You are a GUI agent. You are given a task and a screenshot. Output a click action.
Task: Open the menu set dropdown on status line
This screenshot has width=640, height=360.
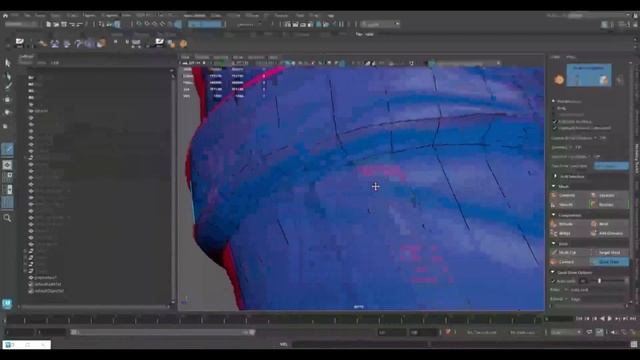(20, 24)
